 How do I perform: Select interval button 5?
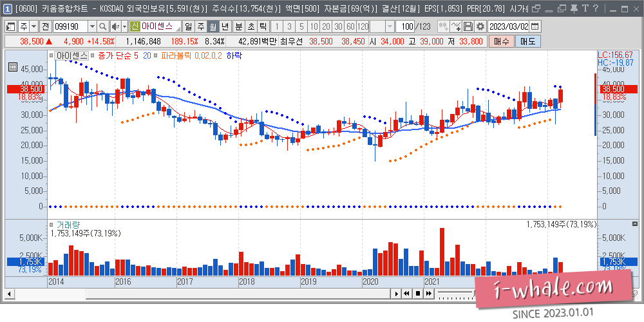point(302,26)
